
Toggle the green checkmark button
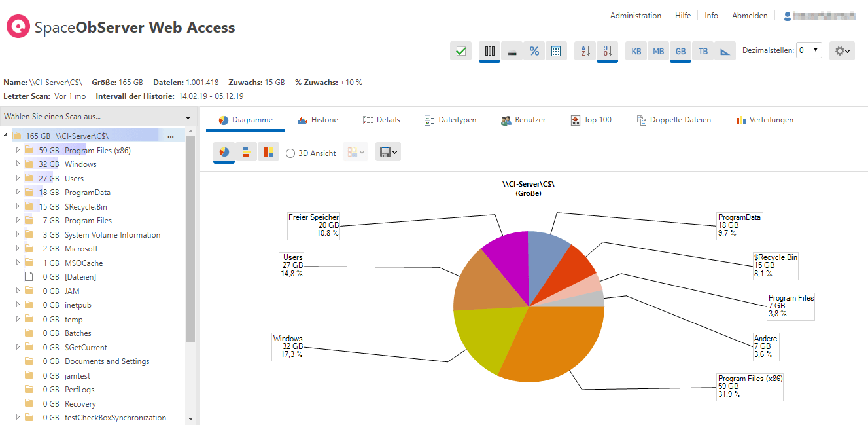click(460, 51)
